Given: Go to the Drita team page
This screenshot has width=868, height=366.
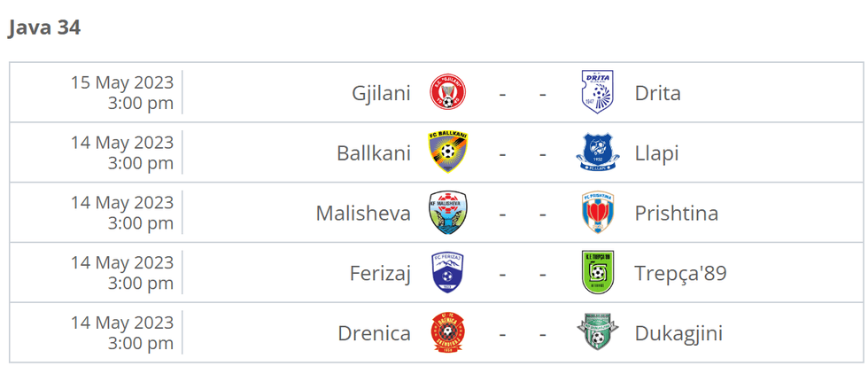Looking at the screenshot, I should pos(657,93).
